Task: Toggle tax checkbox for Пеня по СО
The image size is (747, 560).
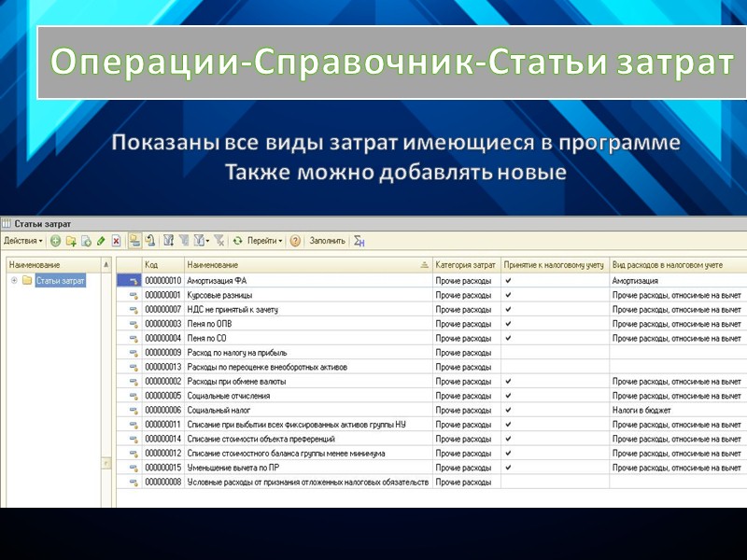Action: 508,338
